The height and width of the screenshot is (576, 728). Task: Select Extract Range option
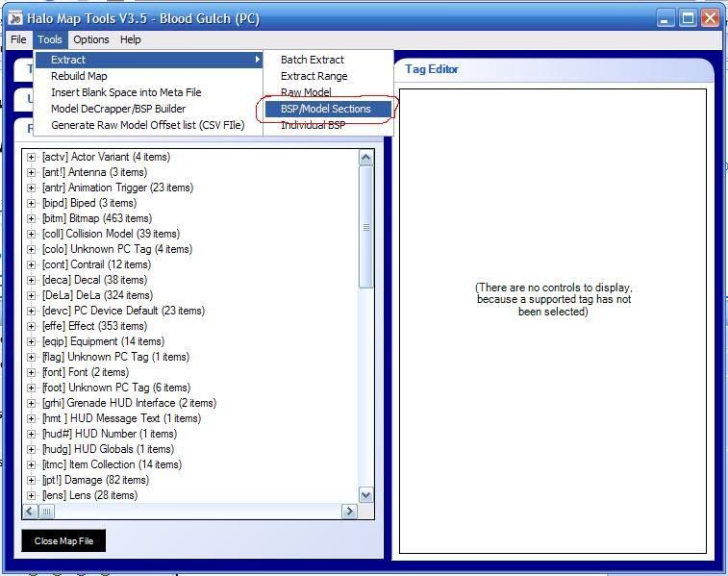click(328, 76)
